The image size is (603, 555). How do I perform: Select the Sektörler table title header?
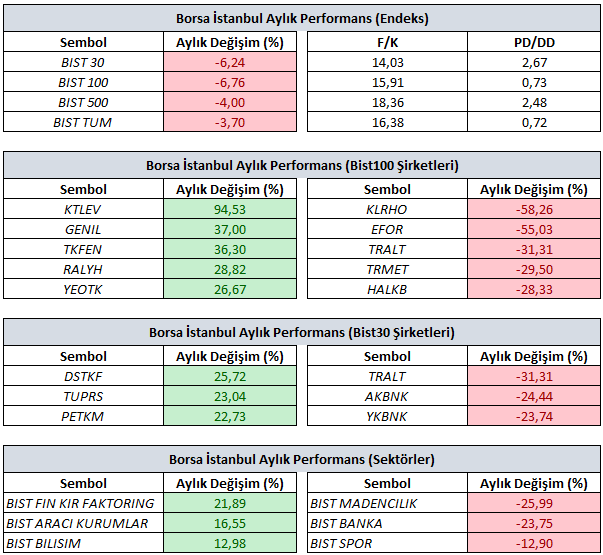pos(301,460)
